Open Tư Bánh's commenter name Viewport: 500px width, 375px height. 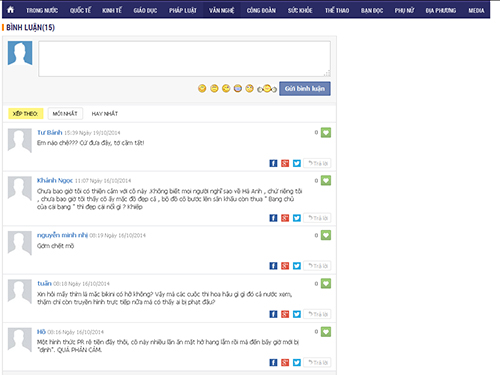(50, 133)
